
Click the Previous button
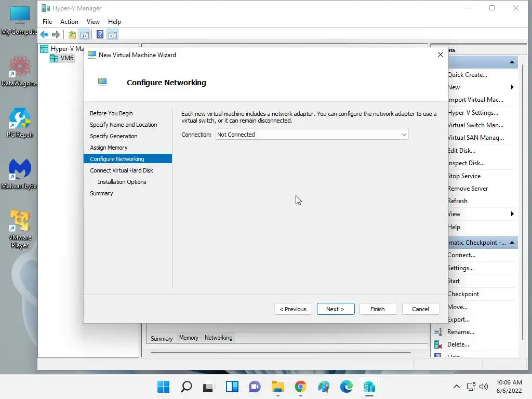[293, 309]
